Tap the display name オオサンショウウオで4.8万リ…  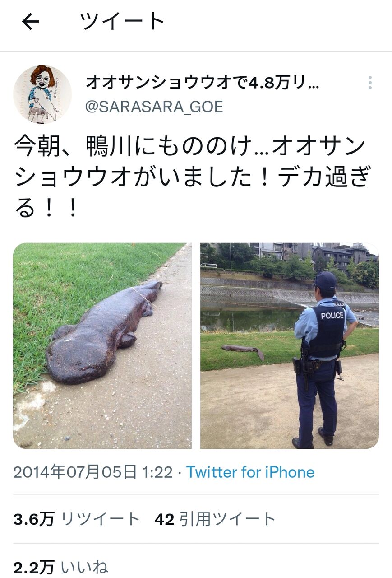203,83
